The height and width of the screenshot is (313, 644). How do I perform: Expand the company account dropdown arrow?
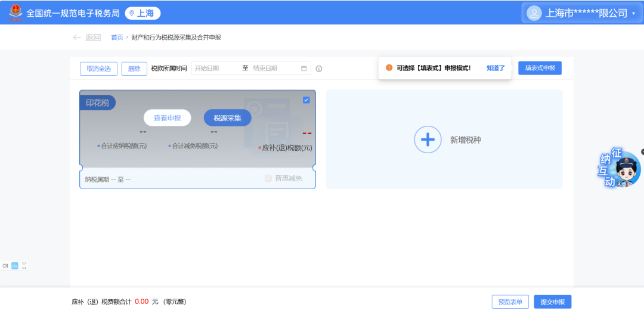point(633,13)
